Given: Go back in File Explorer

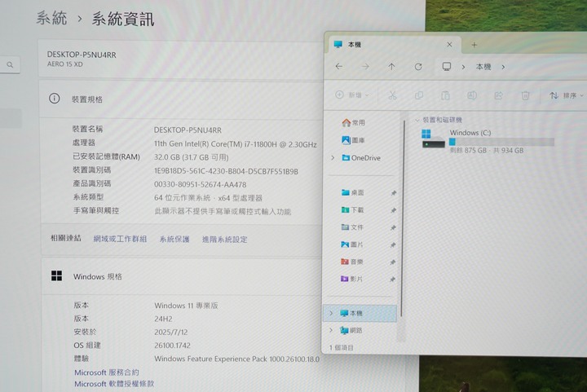Looking at the screenshot, I should click(x=339, y=67).
